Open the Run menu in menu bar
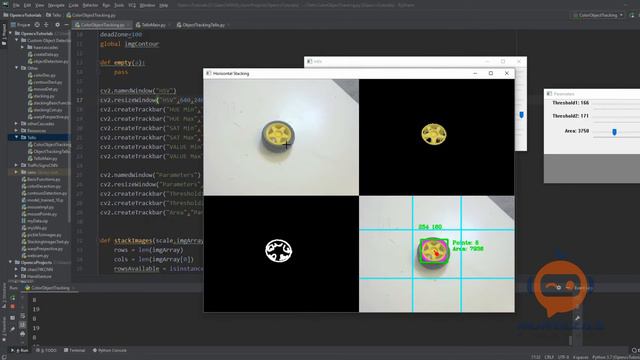The height and width of the screenshot is (360, 640). (106, 5)
